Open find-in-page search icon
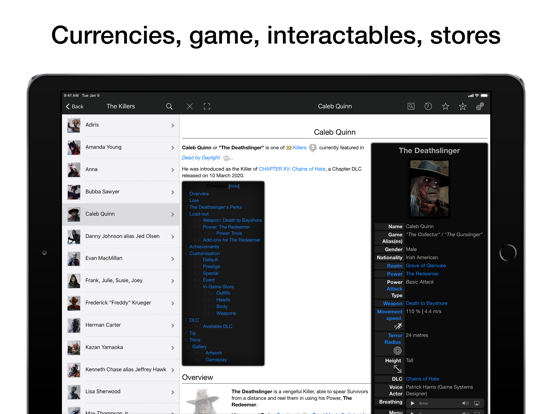This screenshot has width=552, height=414. pyautogui.click(x=411, y=106)
